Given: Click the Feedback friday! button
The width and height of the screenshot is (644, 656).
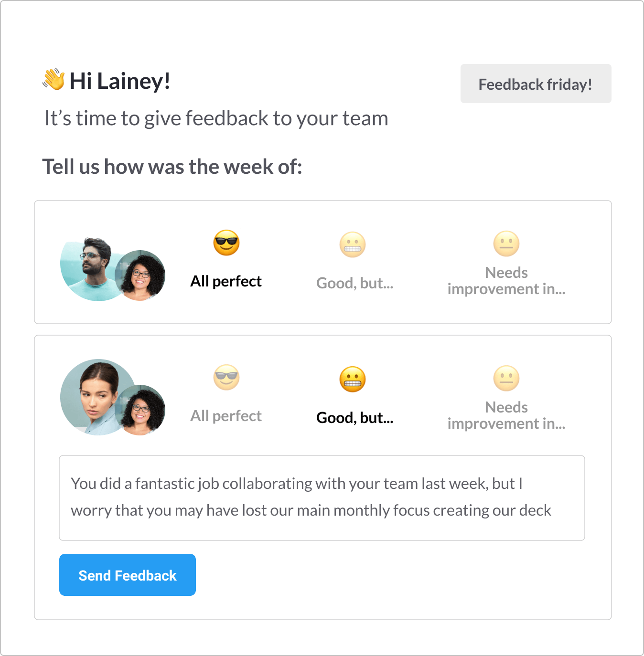Looking at the screenshot, I should (536, 84).
